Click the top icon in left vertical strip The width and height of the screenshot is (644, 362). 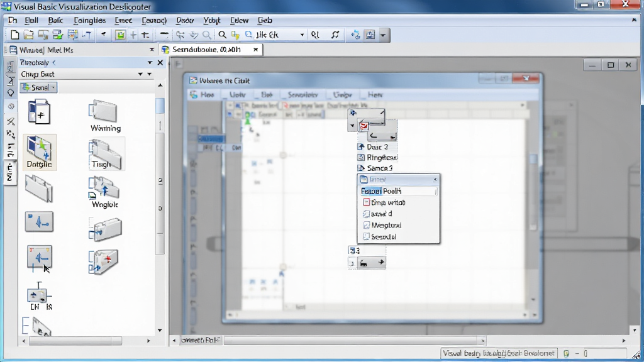(11, 67)
